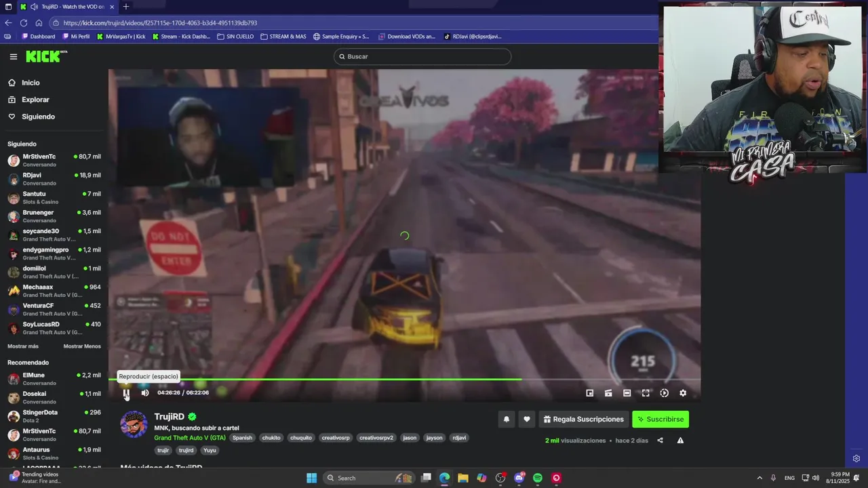Open Explorar in the sidebar
This screenshot has height=488, width=868.
tap(35, 100)
